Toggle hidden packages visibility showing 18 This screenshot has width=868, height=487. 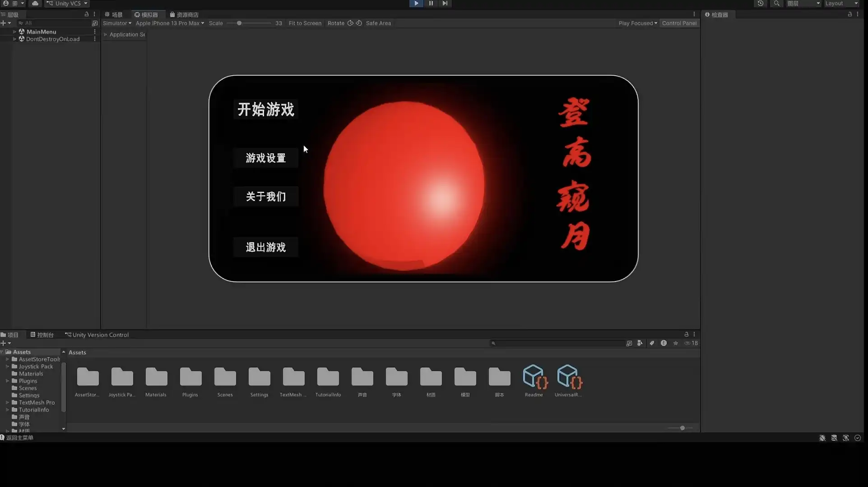tap(691, 343)
